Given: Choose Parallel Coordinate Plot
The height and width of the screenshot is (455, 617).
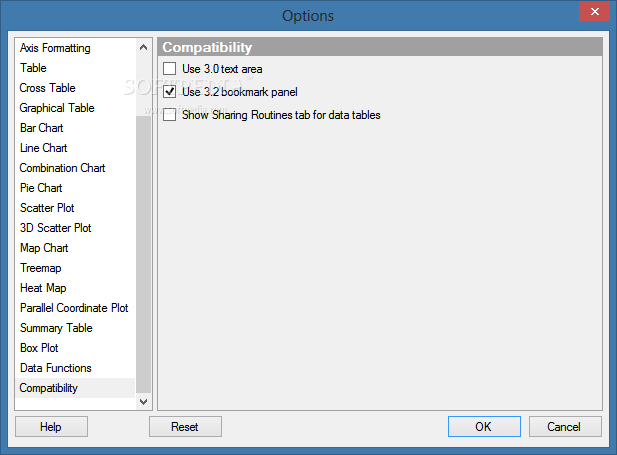Looking at the screenshot, I should tap(74, 308).
